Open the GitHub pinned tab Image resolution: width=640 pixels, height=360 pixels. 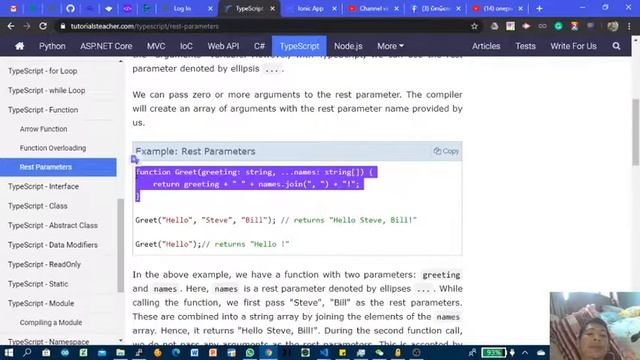70,8
